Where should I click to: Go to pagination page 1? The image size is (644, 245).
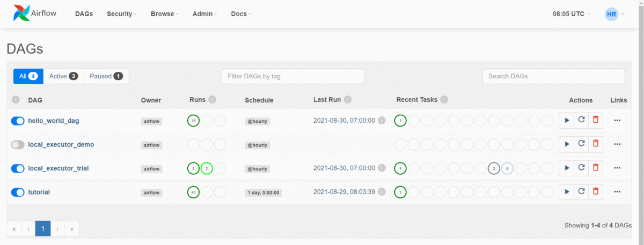[x=42, y=228]
